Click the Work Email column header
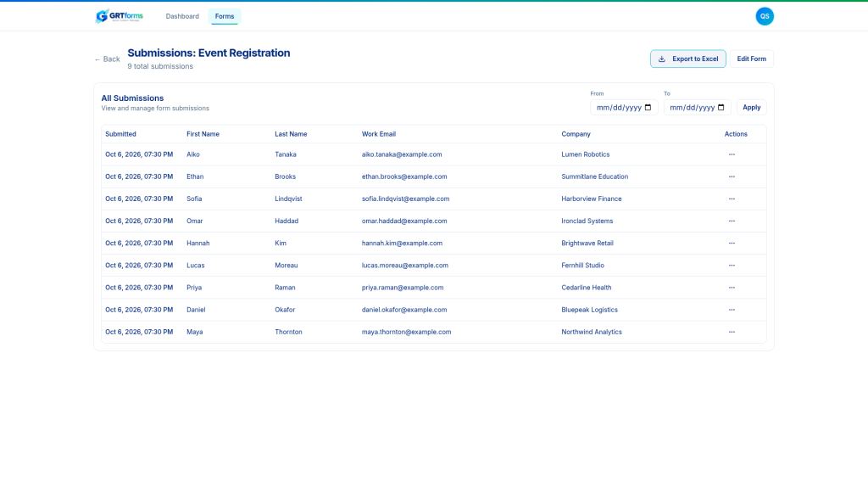Image resolution: width=868 pixels, height=504 pixels. coord(379,134)
